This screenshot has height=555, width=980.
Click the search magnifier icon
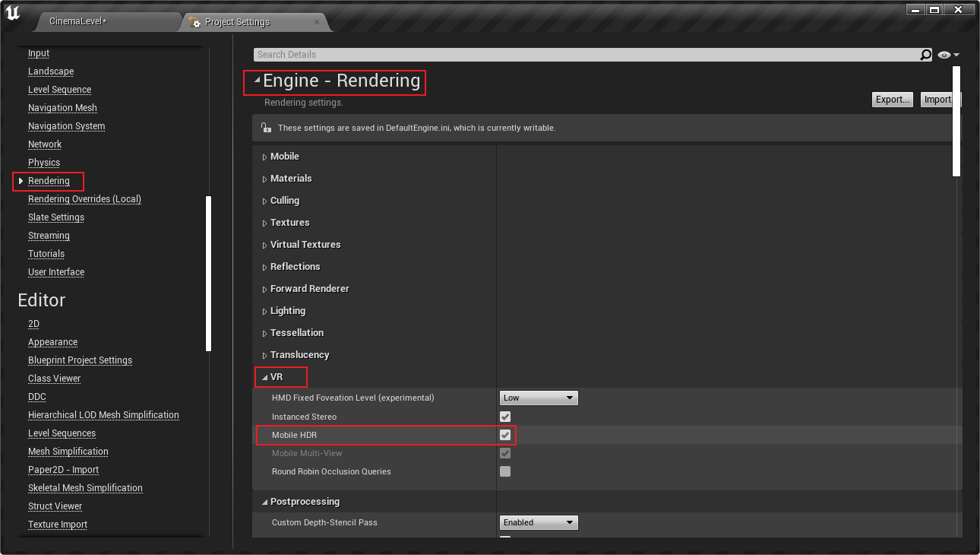coord(925,55)
